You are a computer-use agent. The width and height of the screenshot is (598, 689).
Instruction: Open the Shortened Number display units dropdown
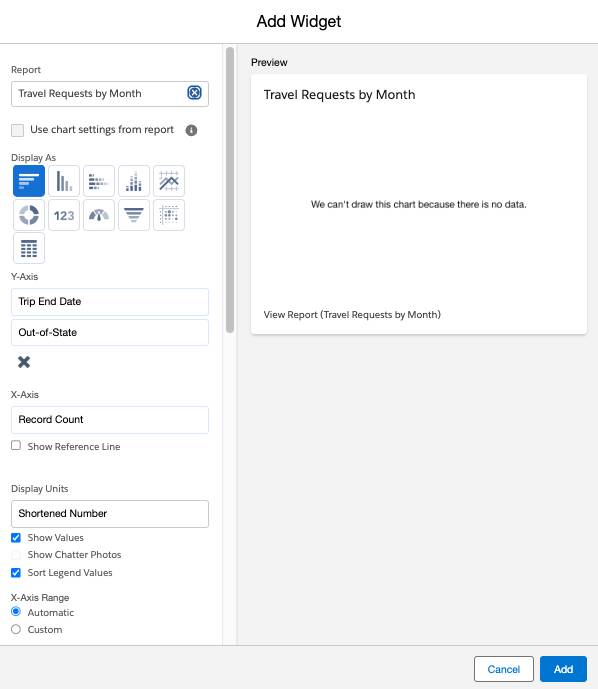pos(110,514)
